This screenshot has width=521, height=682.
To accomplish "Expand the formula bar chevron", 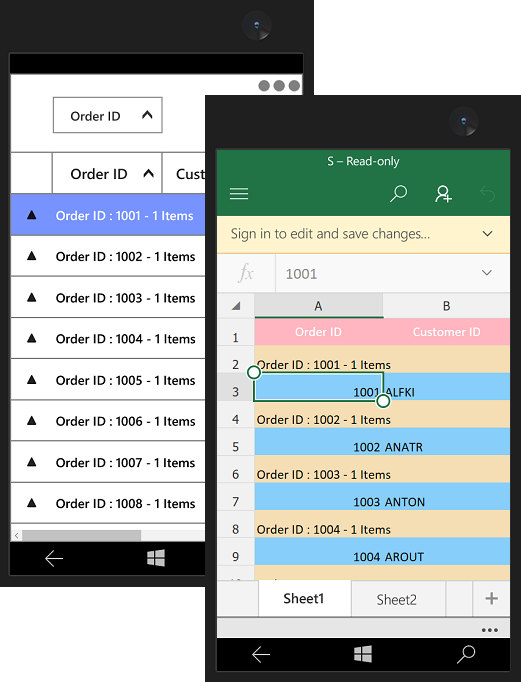I will point(487,273).
